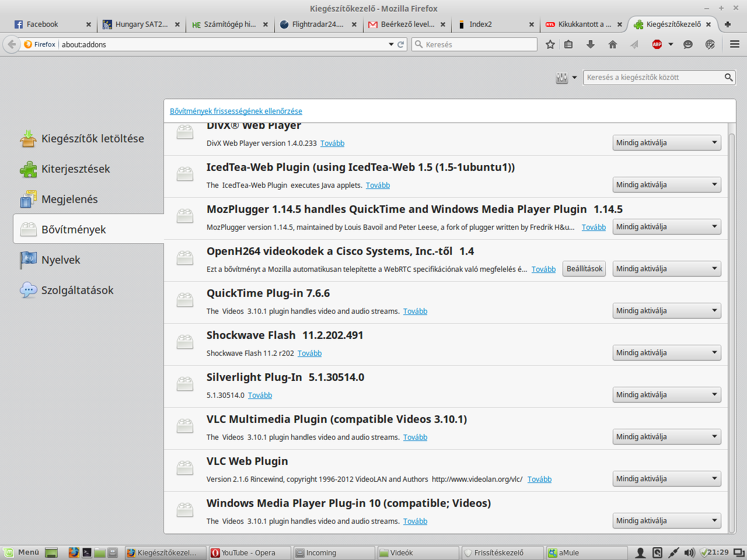Open the Downloads arrow in the toolbar

point(591,44)
